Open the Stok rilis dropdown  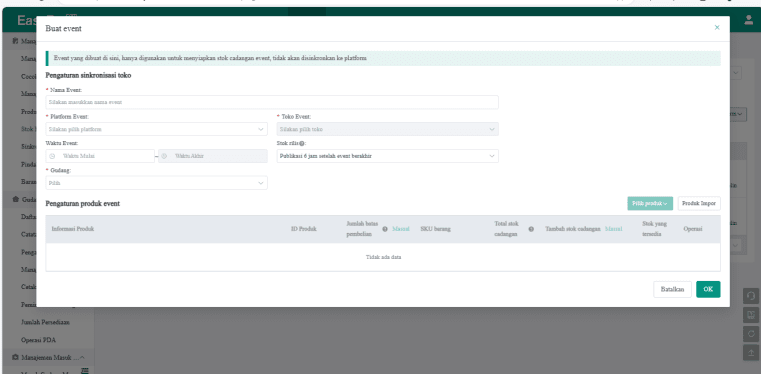click(388, 156)
